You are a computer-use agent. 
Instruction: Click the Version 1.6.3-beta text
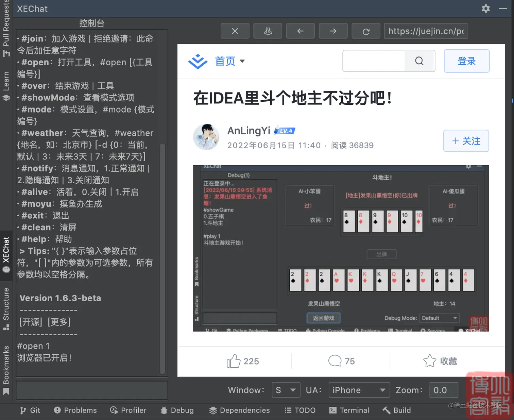click(61, 298)
